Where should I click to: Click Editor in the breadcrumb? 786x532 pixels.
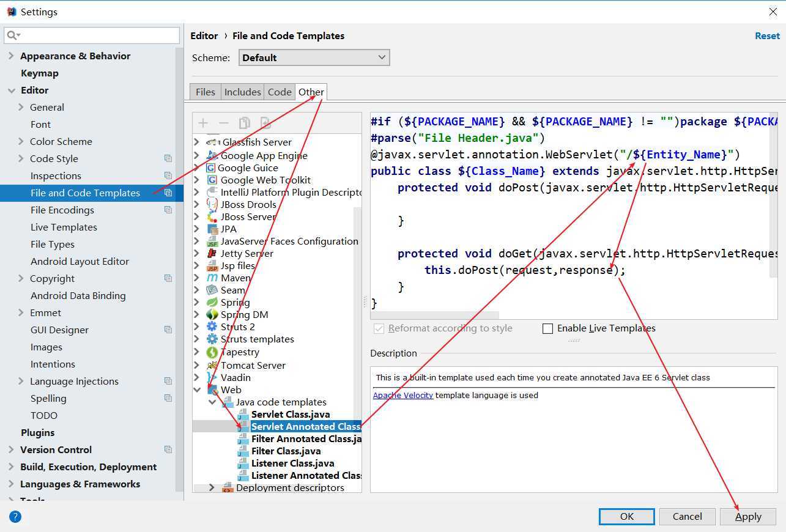(204, 35)
